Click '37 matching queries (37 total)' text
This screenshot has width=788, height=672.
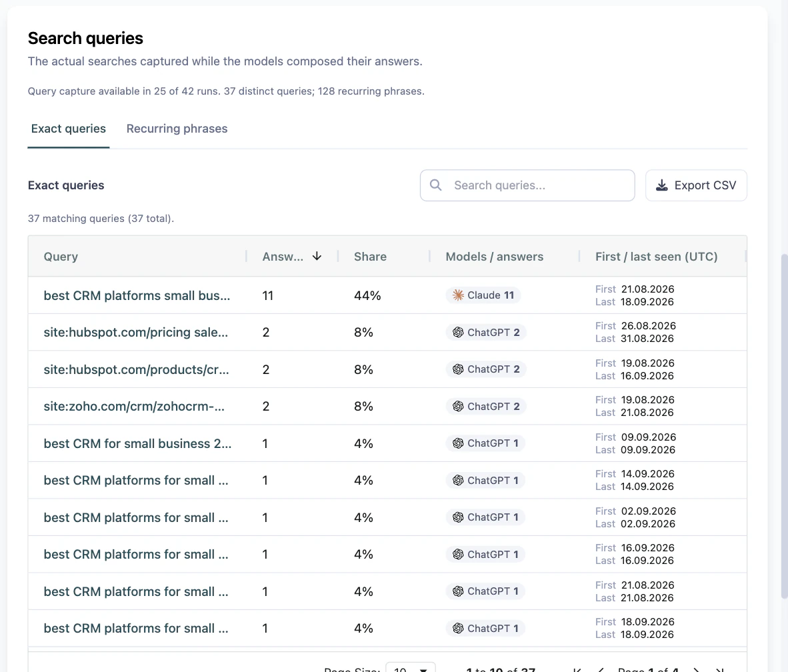(x=101, y=219)
